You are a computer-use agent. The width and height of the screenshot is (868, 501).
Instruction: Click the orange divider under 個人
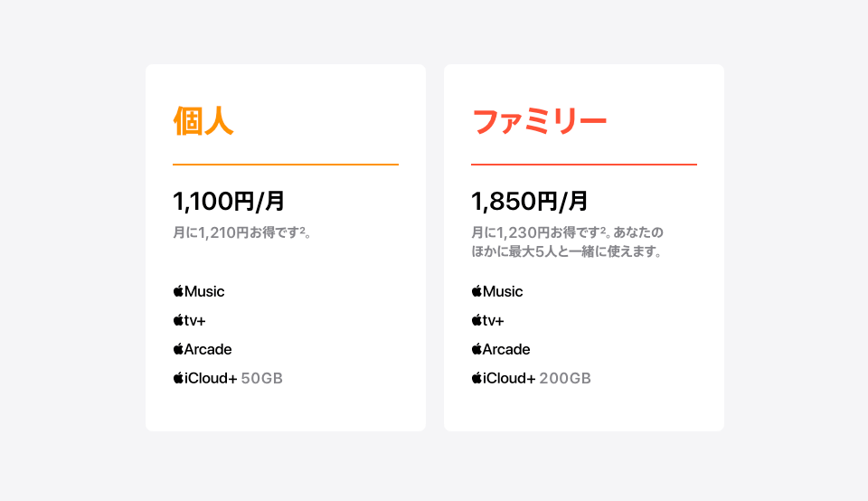(x=286, y=165)
